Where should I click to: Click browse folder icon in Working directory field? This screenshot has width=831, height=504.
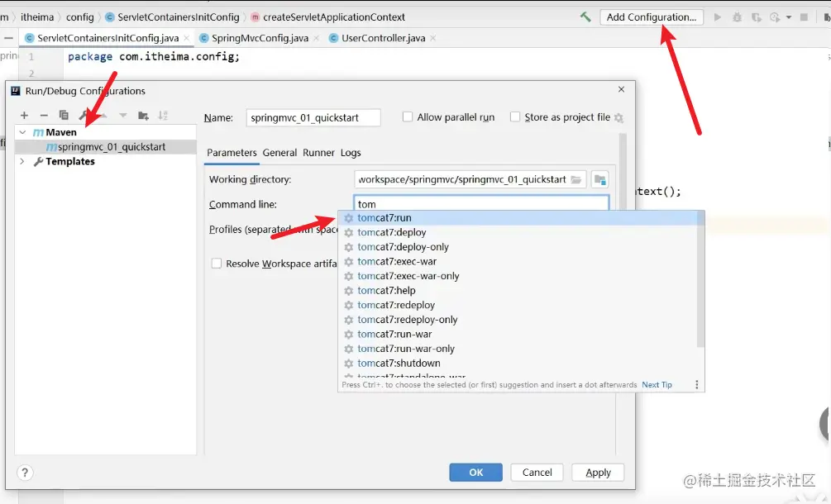click(x=576, y=179)
